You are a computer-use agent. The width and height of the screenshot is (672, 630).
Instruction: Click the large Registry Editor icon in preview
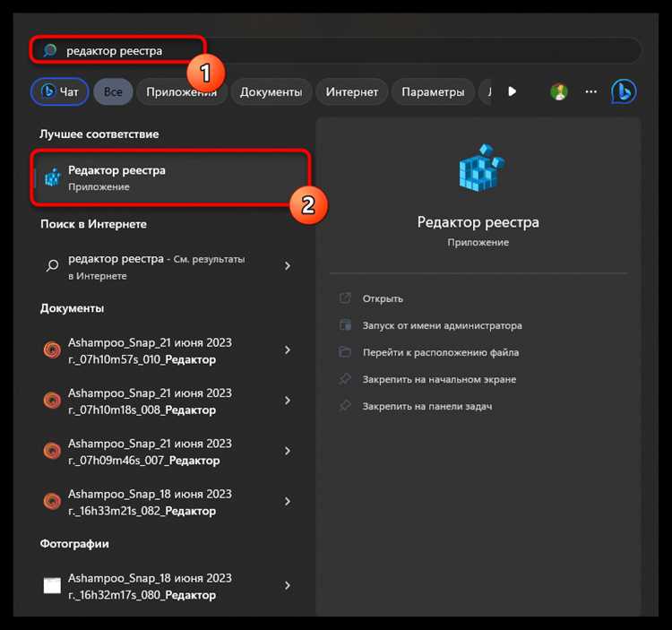pos(482,168)
